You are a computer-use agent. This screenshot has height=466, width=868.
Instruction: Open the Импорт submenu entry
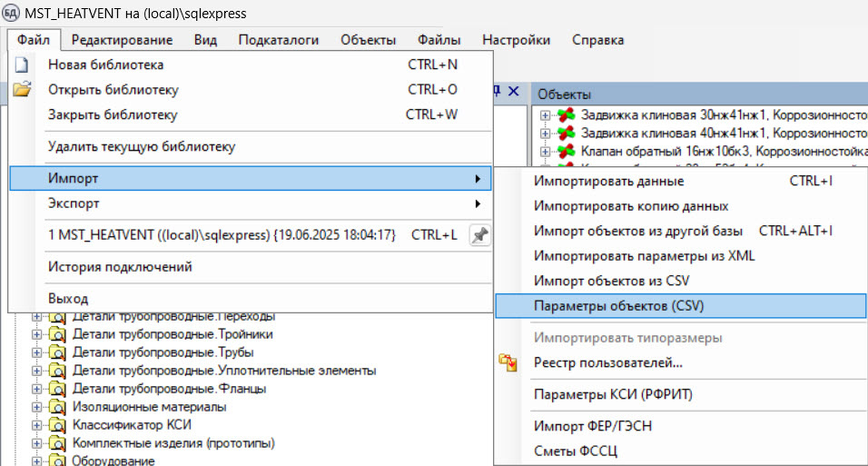point(251,178)
